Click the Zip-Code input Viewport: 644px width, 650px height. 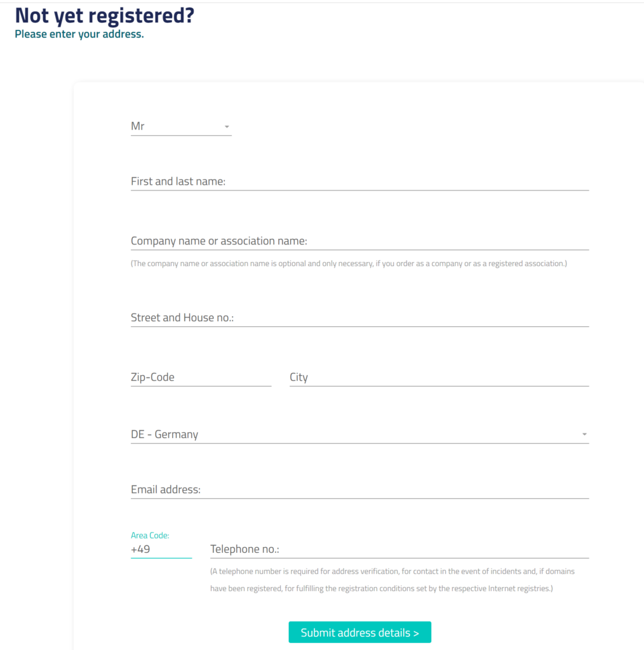coord(201,377)
